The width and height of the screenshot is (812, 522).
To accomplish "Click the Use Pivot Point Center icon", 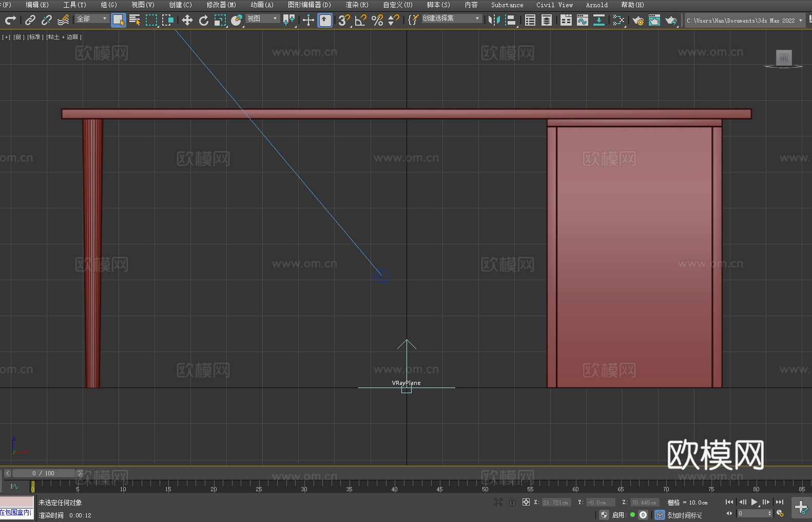I will tap(289, 20).
